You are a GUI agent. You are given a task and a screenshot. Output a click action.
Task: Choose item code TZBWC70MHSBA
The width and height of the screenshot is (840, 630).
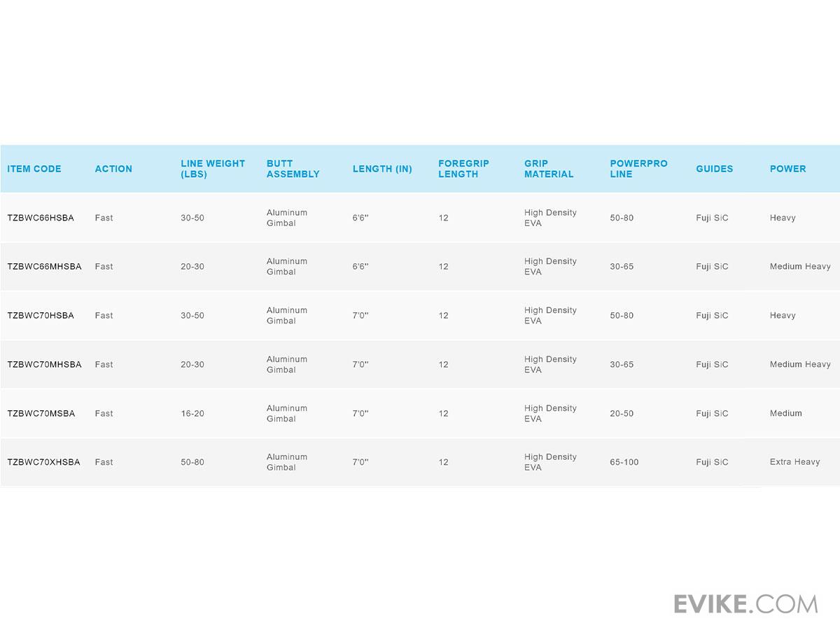44,365
